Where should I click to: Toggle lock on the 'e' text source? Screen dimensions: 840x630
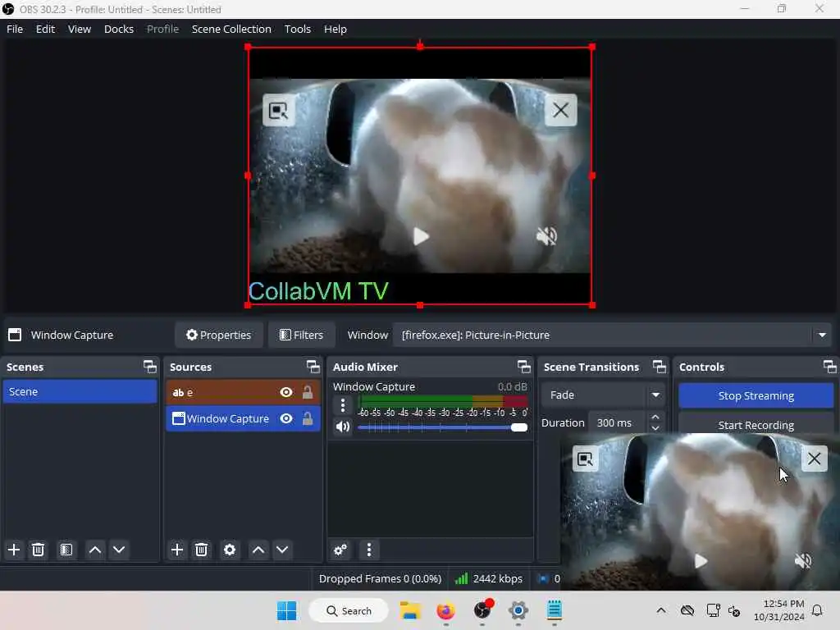tap(308, 392)
